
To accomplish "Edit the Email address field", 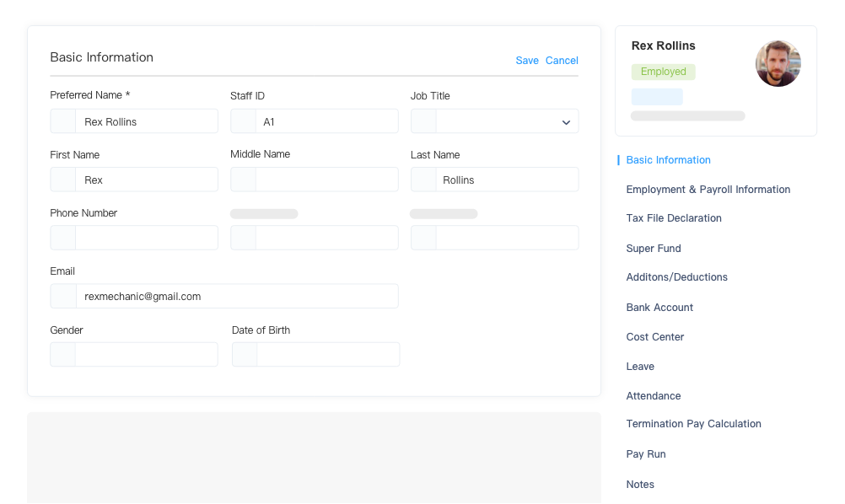I will (x=224, y=296).
